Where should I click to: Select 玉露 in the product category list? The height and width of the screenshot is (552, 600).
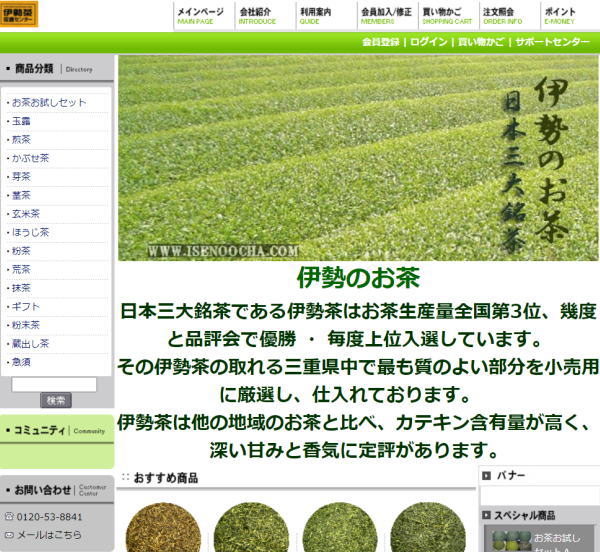[x=21, y=121]
